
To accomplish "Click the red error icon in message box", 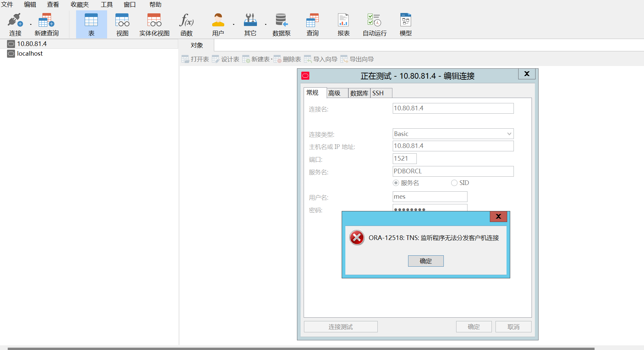I will click(357, 238).
